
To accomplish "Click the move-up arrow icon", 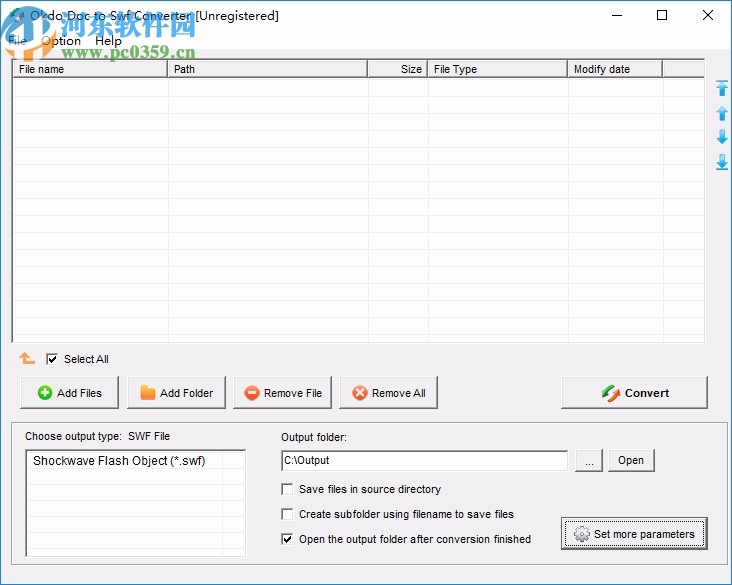I will coord(722,113).
